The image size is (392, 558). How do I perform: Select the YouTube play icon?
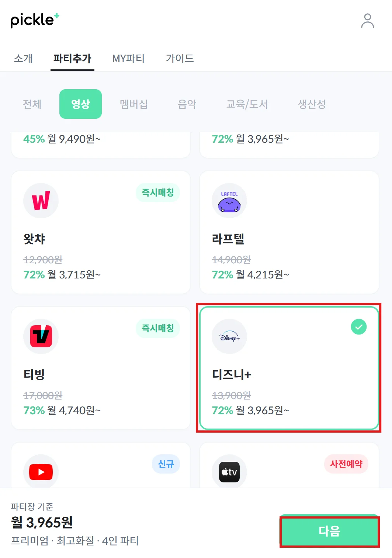41,472
